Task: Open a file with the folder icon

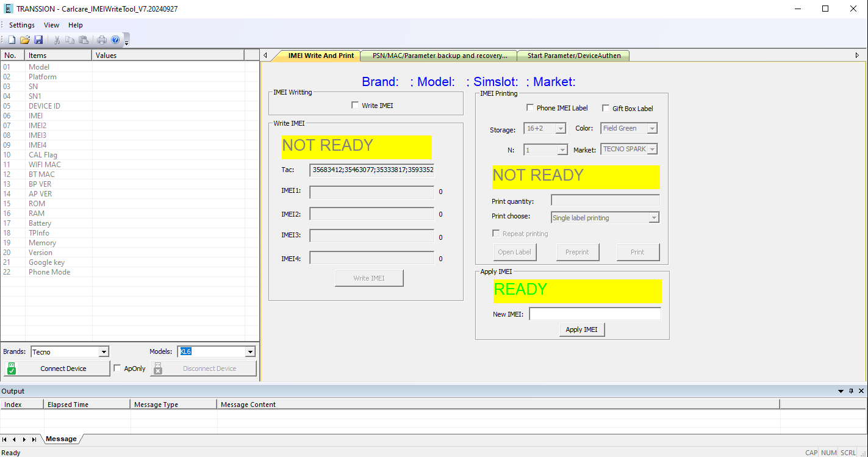Action: 25,40
